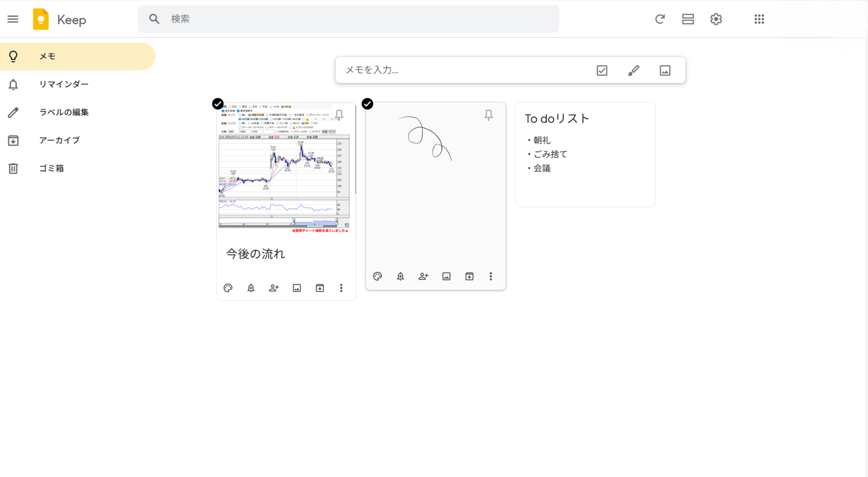Open the ゴミ箱 section

point(51,168)
